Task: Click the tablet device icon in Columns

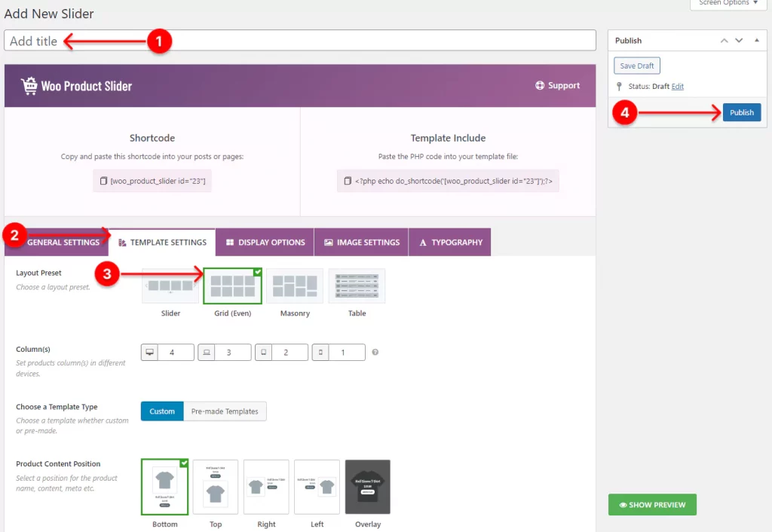Action: tap(263, 353)
